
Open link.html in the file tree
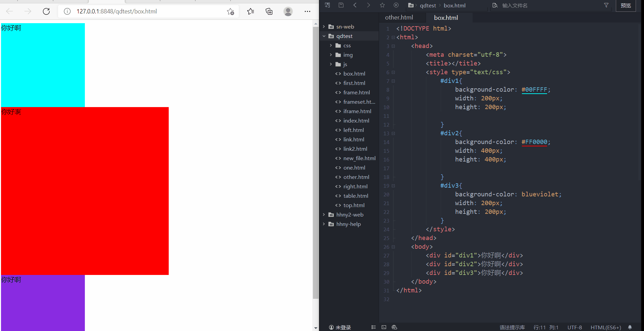[354, 139]
